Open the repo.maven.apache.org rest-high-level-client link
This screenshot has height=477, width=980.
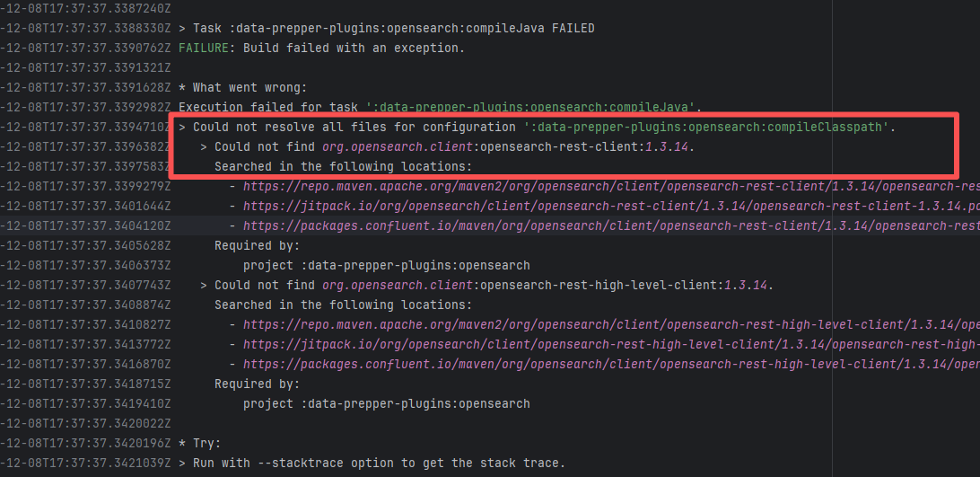(x=610, y=324)
